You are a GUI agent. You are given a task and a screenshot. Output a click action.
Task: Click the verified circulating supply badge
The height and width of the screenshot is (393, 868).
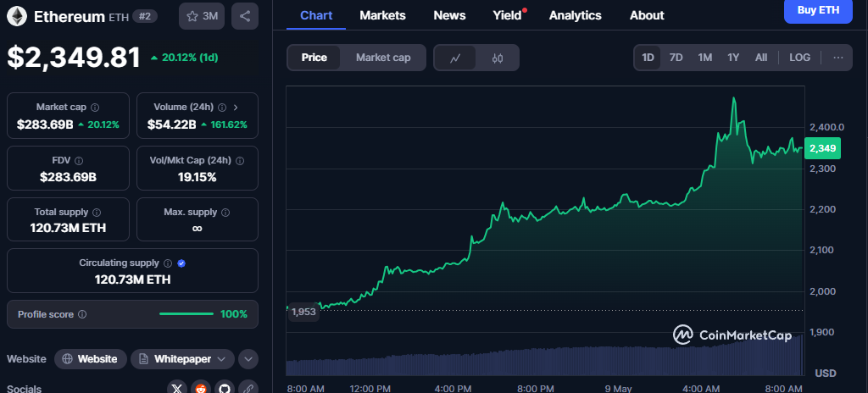(181, 263)
